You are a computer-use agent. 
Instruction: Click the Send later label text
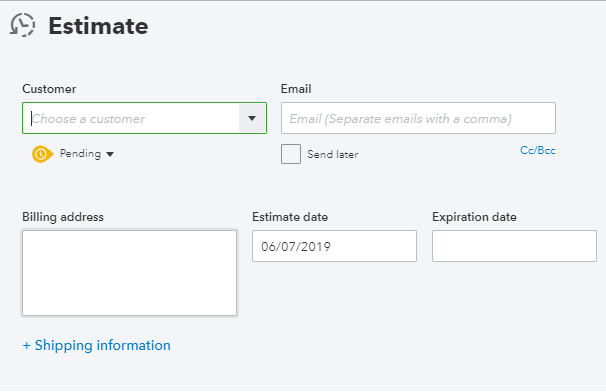coord(333,154)
